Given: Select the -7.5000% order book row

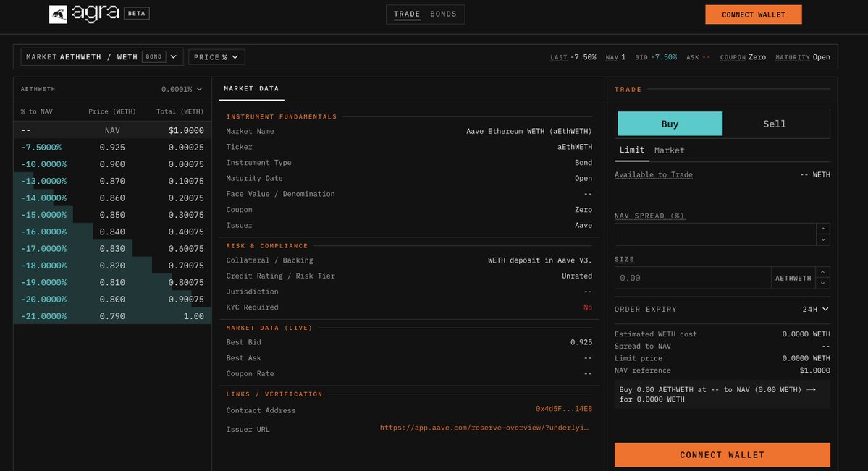Looking at the screenshot, I should 112,147.
